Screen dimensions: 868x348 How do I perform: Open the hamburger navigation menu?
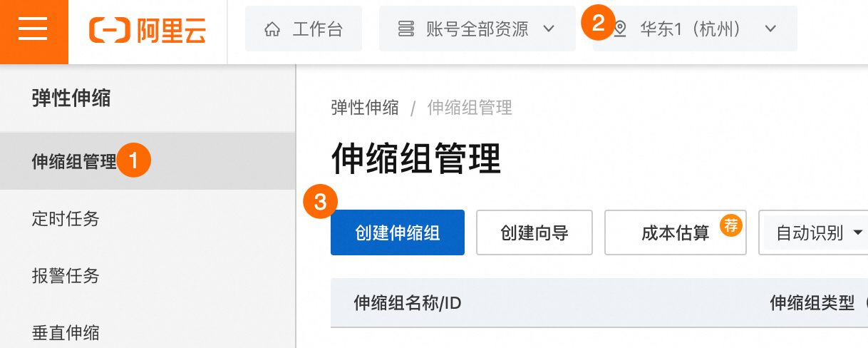33,31
